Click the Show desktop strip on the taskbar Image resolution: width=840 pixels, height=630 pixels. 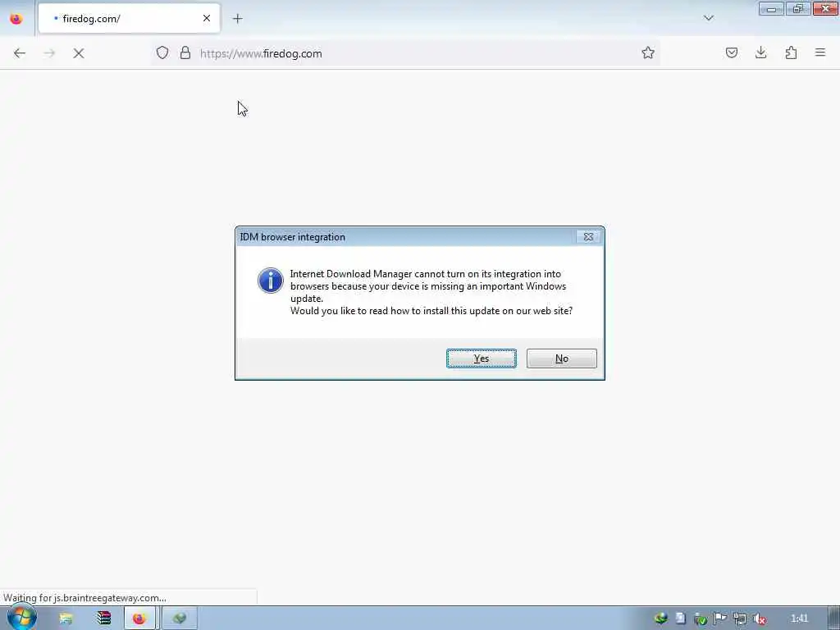[834, 619]
